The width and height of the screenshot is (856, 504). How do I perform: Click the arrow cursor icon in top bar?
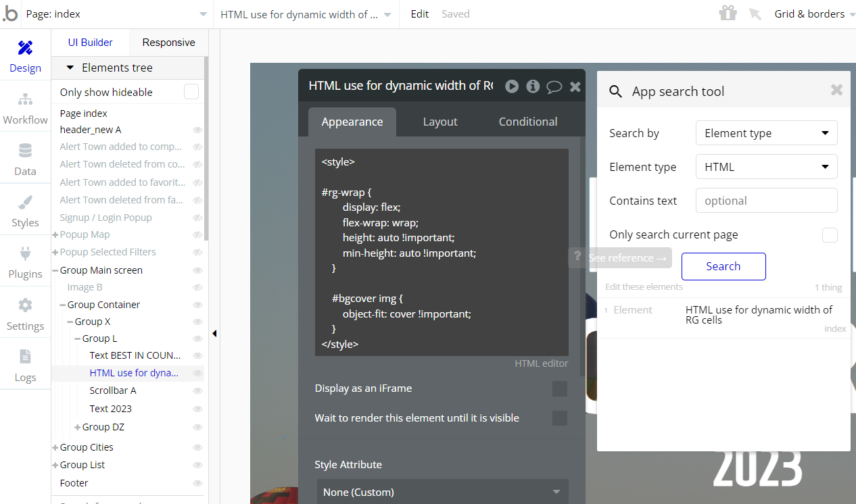(755, 14)
